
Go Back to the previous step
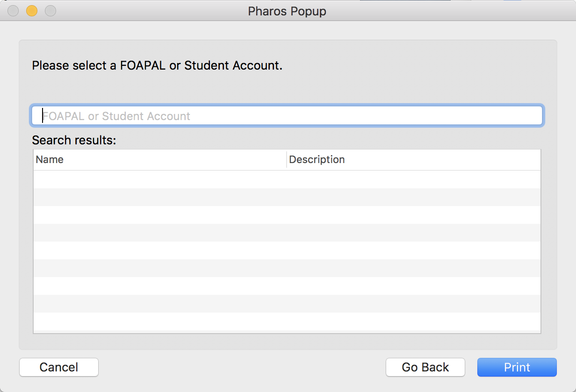click(x=425, y=367)
